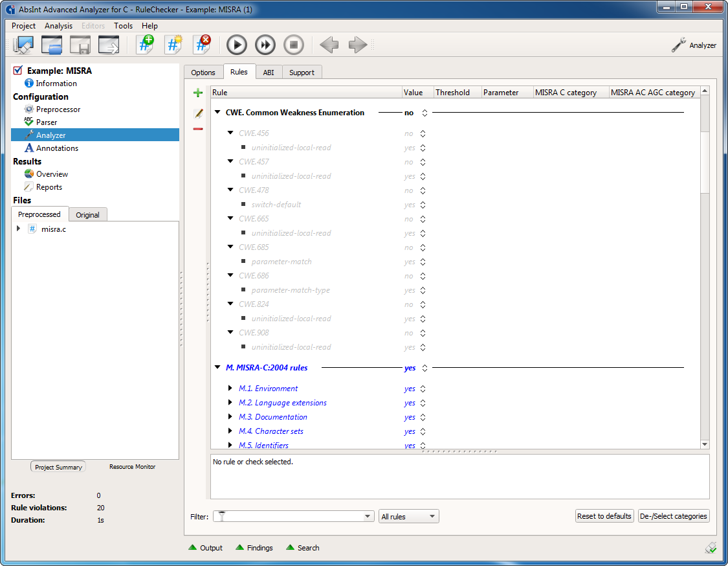Edit rule with the pencil icon
This screenshot has width=728, height=566.
198,113
